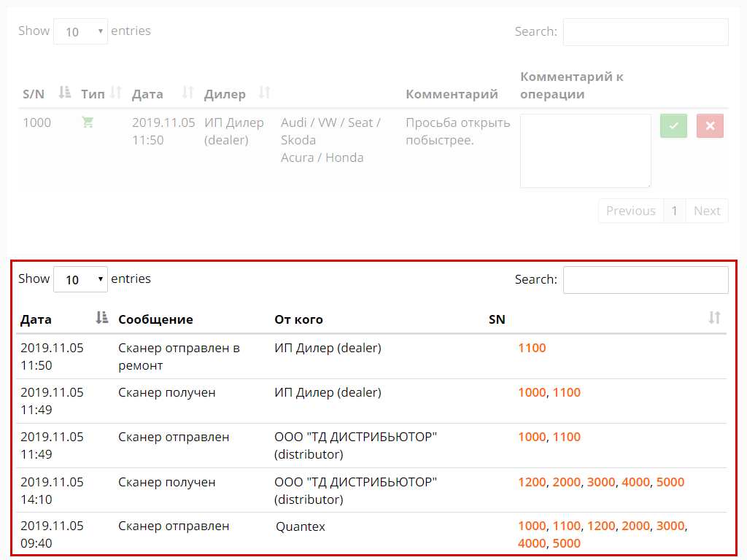Open lower table Show entries dropdown
The height and width of the screenshot is (560, 747).
coord(80,279)
